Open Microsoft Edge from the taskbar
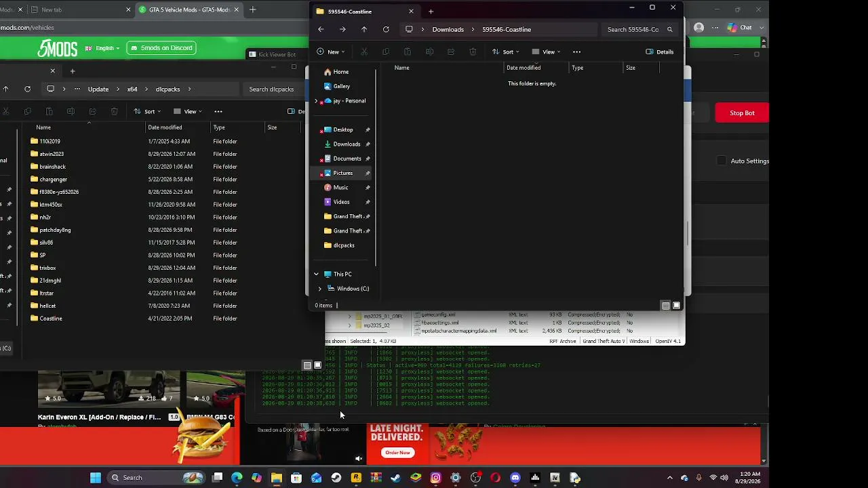 coord(237,478)
